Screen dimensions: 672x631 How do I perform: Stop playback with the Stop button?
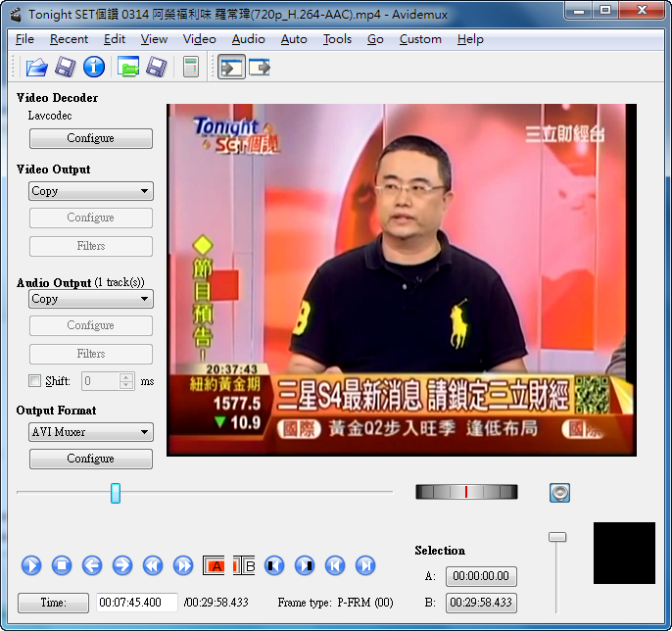point(62,565)
